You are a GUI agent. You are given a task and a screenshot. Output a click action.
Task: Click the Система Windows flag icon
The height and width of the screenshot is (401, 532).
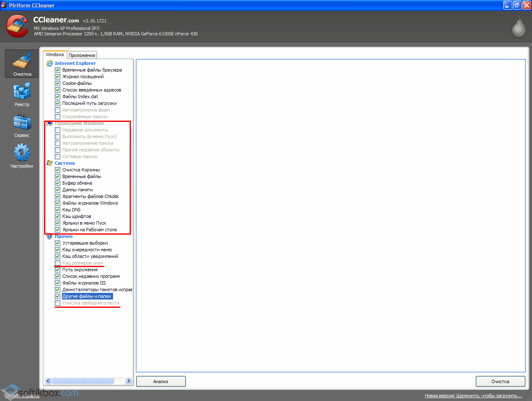click(x=49, y=163)
